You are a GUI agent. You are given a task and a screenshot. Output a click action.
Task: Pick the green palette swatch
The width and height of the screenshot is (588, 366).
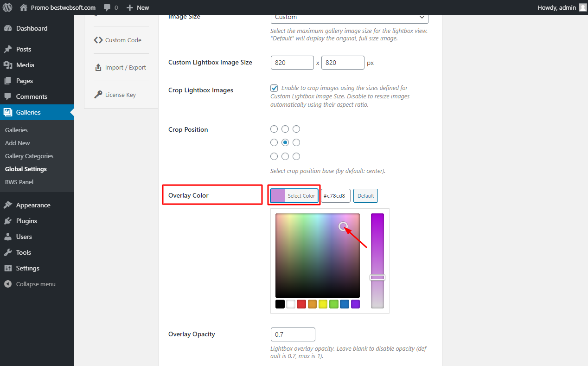click(334, 304)
